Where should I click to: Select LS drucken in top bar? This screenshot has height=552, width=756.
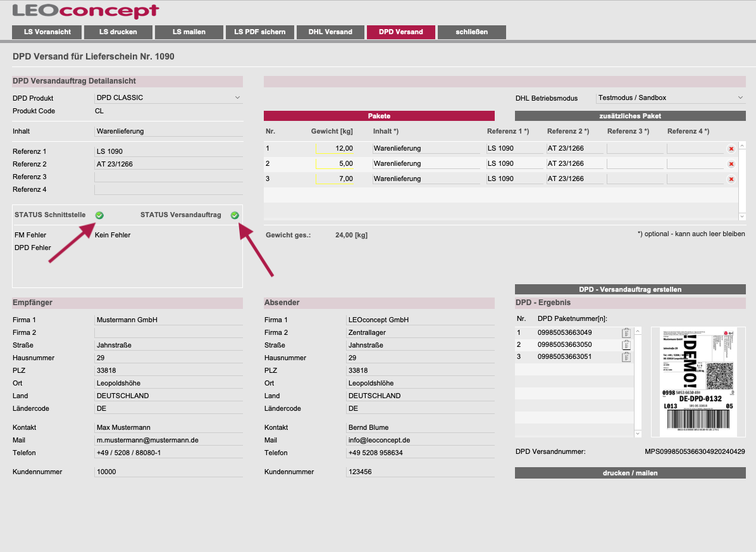pos(118,32)
